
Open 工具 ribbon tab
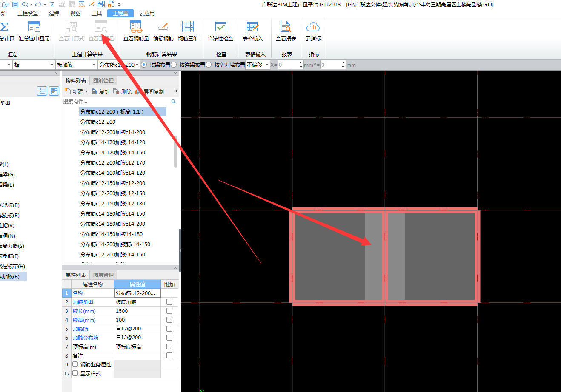point(97,13)
